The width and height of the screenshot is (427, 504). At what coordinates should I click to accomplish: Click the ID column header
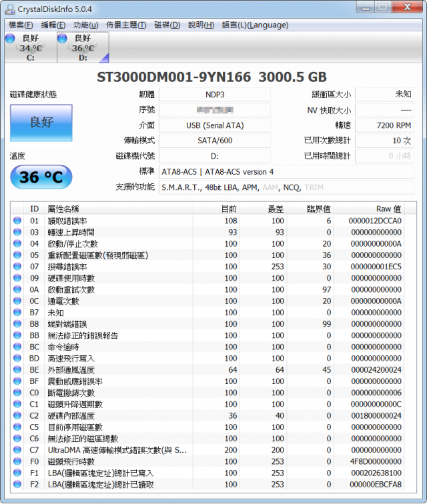35,209
